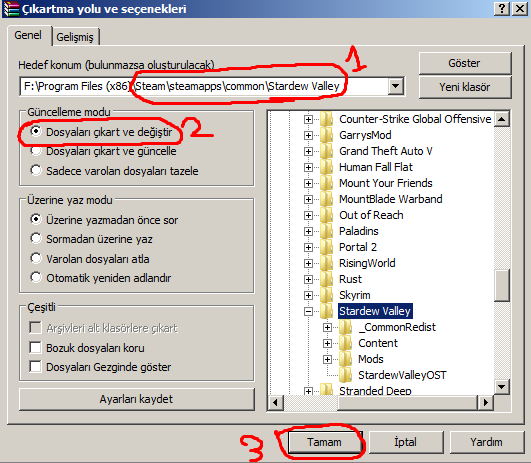Select the StardewValleyOST folder
Viewport: 531px width, 463px height.
point(402,375)
